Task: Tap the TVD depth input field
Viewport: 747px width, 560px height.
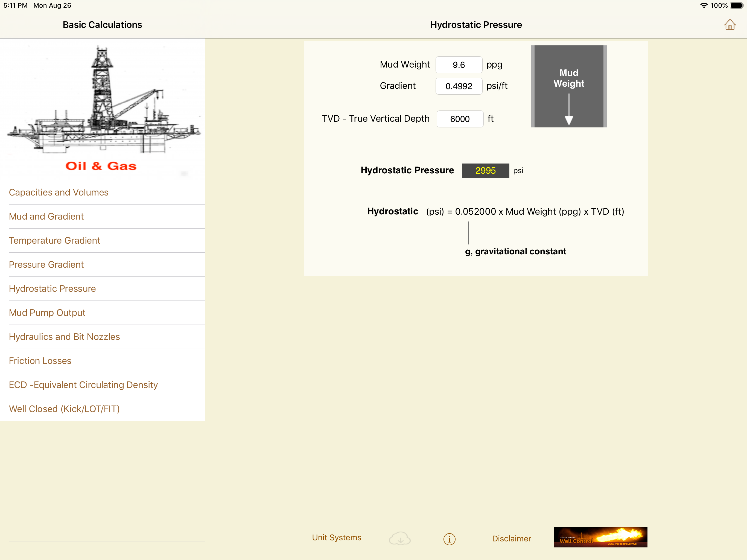Action: click(x=460, y=119)
